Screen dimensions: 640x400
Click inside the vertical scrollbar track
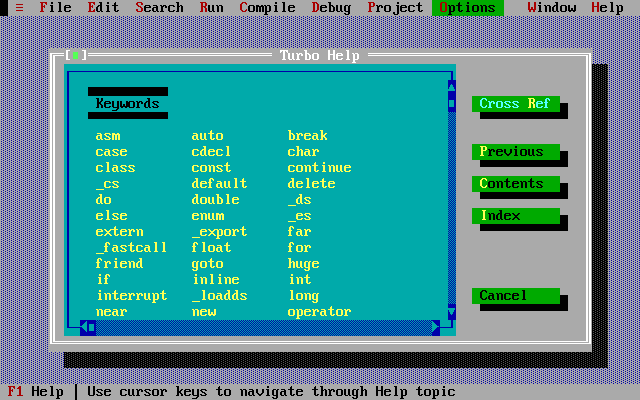tap(451, 207)
